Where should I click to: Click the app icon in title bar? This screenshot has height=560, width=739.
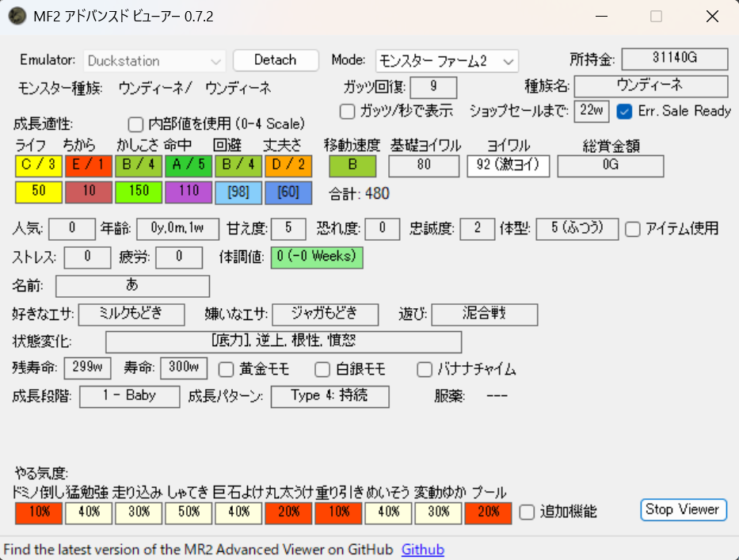[x=15, y=17]
